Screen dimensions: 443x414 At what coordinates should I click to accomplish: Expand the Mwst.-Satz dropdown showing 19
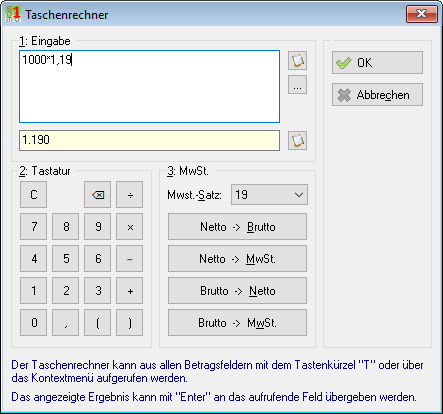click(269, 195)
